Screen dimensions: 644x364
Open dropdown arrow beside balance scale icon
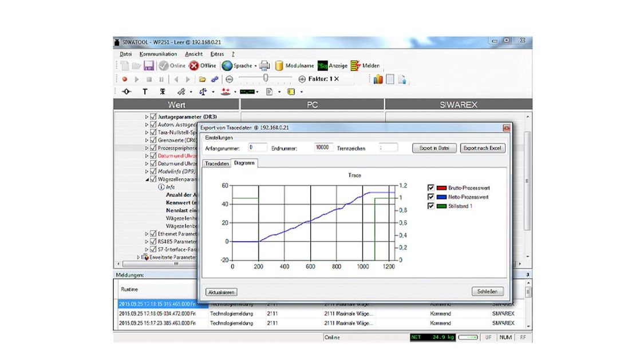coord(213,92)
